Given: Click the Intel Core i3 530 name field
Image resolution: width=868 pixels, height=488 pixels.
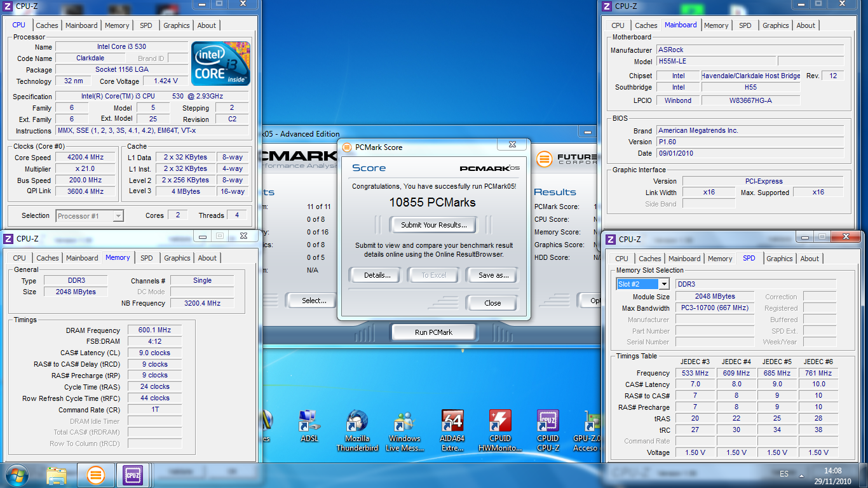Looking at the screenshot, I should click(121, 46).
